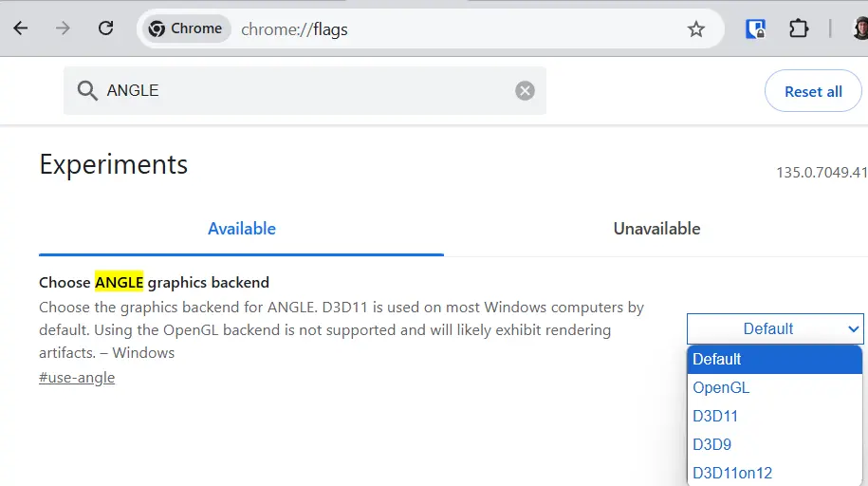Bookmark this page with the star icon

tap(696, 29)
